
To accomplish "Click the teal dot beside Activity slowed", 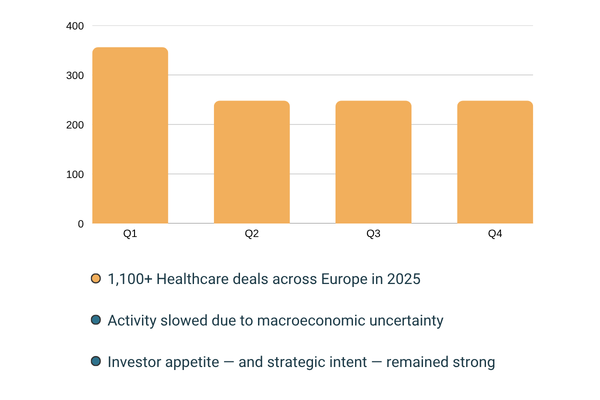I will (95, 320).
